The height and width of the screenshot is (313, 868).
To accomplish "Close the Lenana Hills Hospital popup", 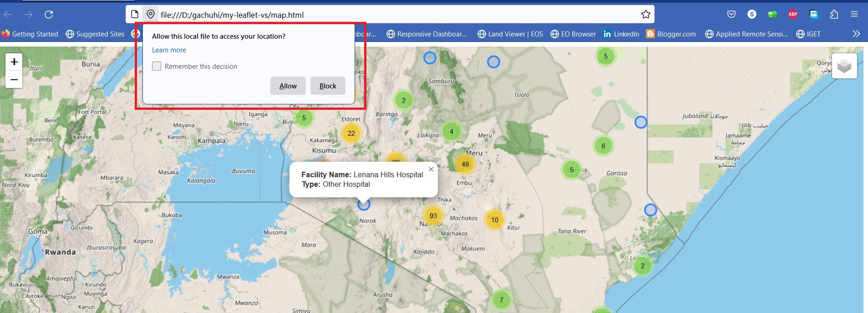I will point(431,169).
